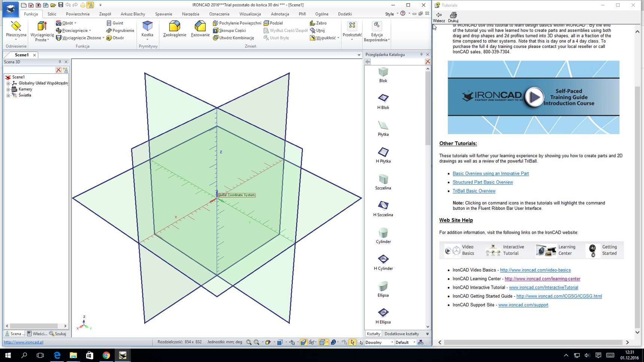Apply the Zaokrąglenie fillet tool
This screenshot has height=362, width=644.
click(174, 29)
